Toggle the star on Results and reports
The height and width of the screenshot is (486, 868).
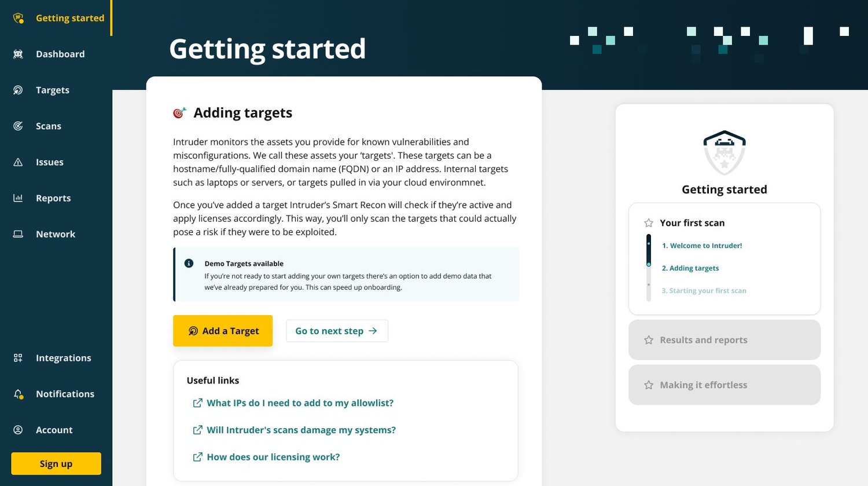point(648,340)
